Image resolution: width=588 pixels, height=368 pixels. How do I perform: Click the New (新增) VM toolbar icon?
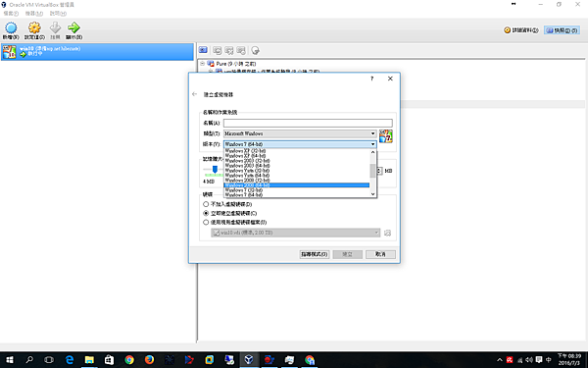coord(11,30)
